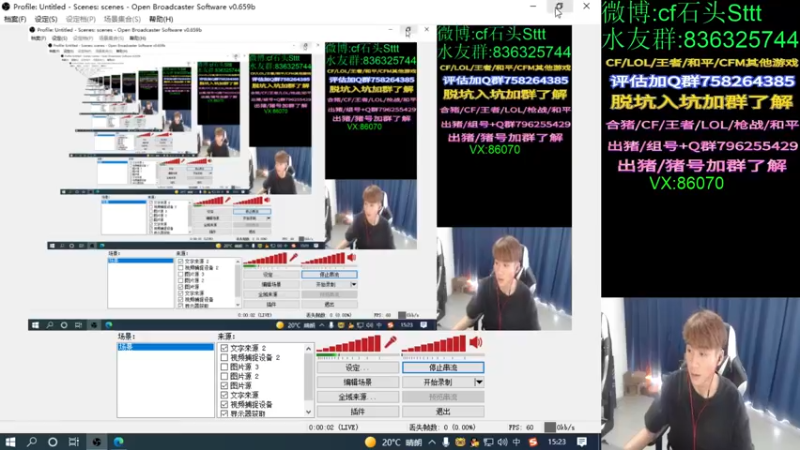Open the 设定档(P) menu
800x450 pixels.
(81, 19)
